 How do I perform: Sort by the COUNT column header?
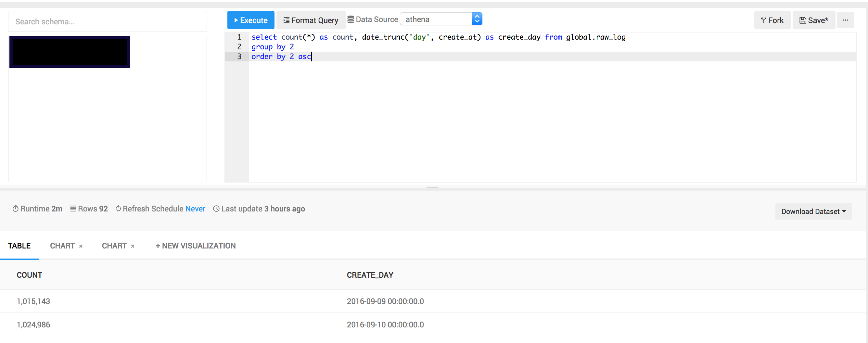click(x=29, y=275)
